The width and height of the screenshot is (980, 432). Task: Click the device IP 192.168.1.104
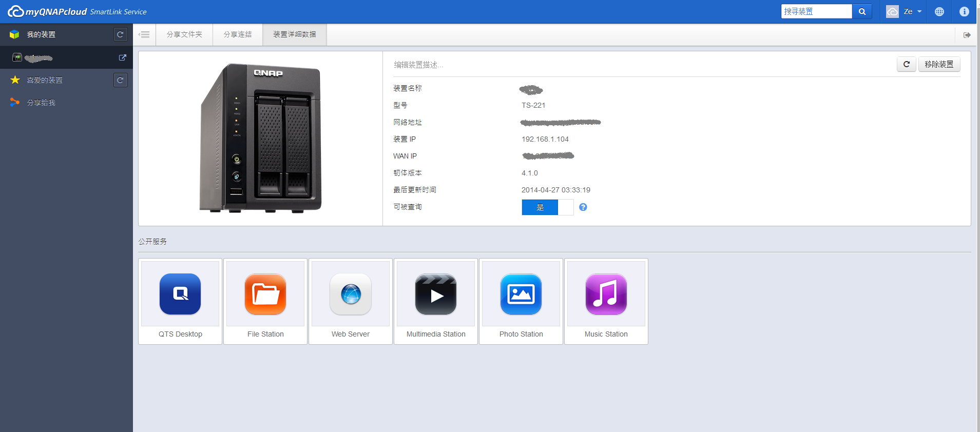tap(545, 139)
